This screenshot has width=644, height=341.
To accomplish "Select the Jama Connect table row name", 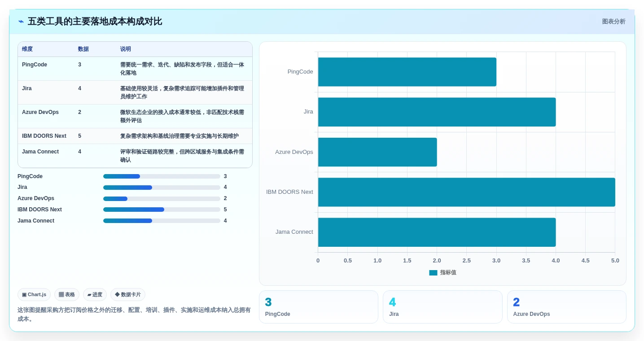I will [x=40, y=152].
